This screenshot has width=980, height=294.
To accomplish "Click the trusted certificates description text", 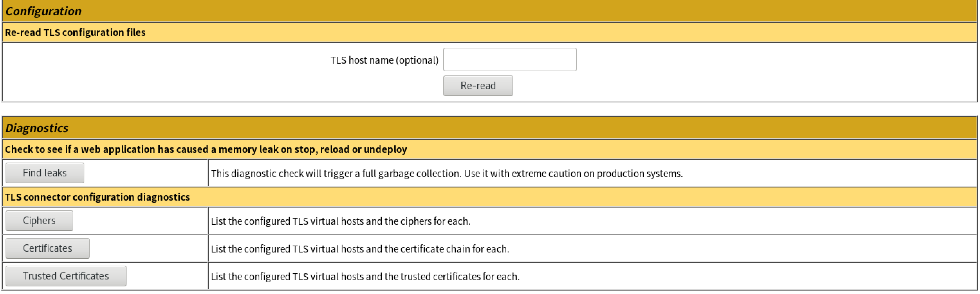I will (365, 276).
